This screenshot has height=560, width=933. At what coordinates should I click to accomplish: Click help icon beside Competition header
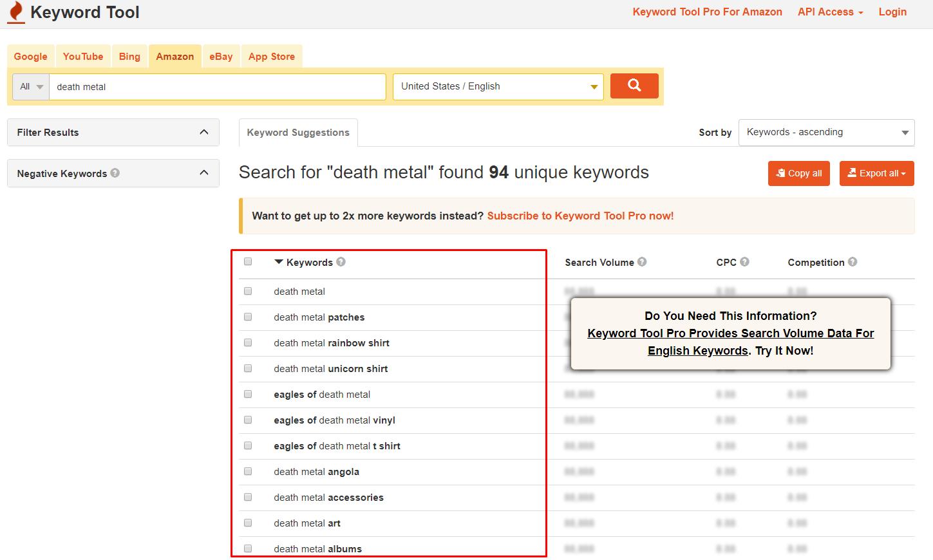(853, 261)
